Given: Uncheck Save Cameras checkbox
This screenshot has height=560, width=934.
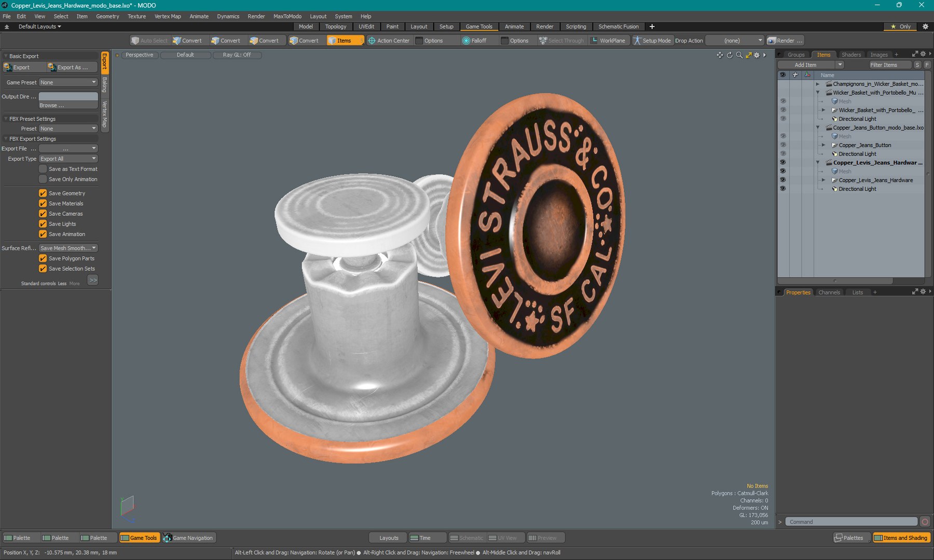Looking at the screenshot, I should [x=43, y=214].
